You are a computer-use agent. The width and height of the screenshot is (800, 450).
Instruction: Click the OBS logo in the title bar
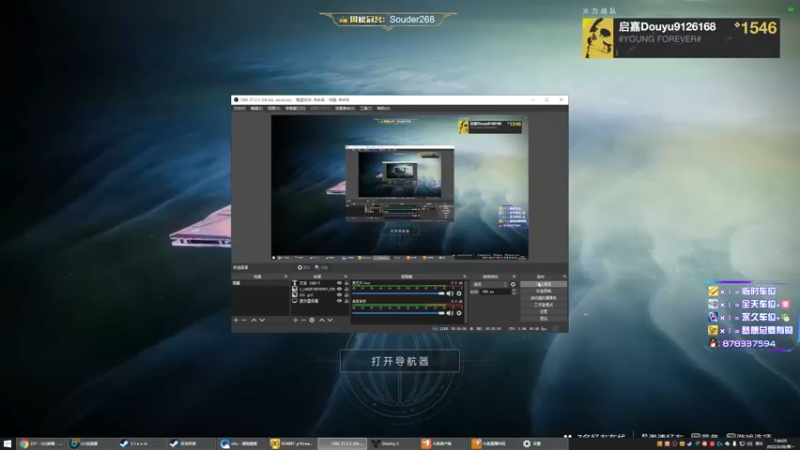click(236, 100)
